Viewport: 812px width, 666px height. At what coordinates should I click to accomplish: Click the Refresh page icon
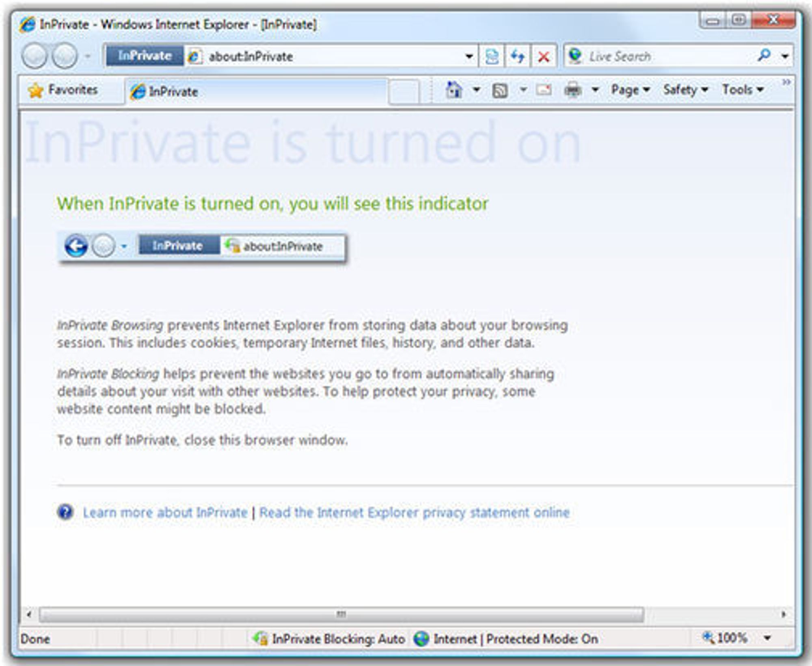click(517, 56)
